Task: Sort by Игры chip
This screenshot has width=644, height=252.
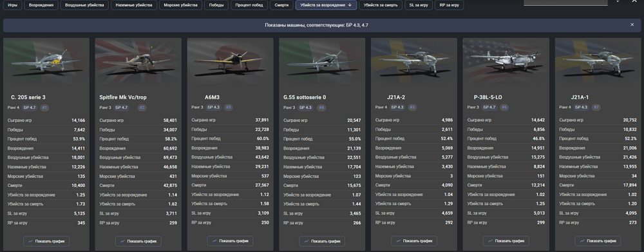Action: (x=12, y=5)
